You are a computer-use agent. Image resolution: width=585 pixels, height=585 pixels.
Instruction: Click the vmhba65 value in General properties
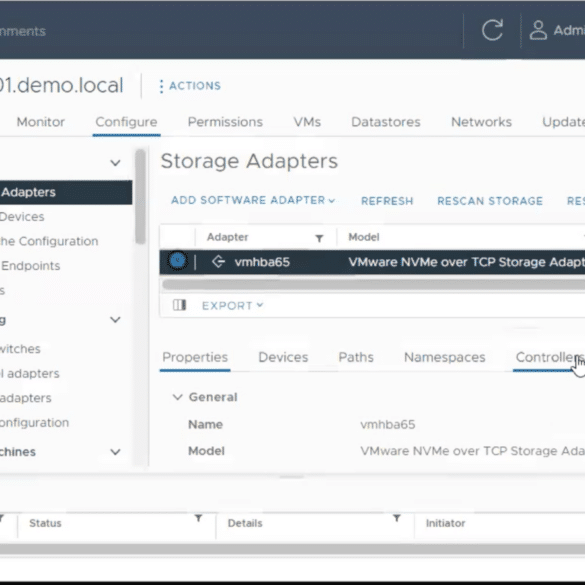(x=388, y=425)
